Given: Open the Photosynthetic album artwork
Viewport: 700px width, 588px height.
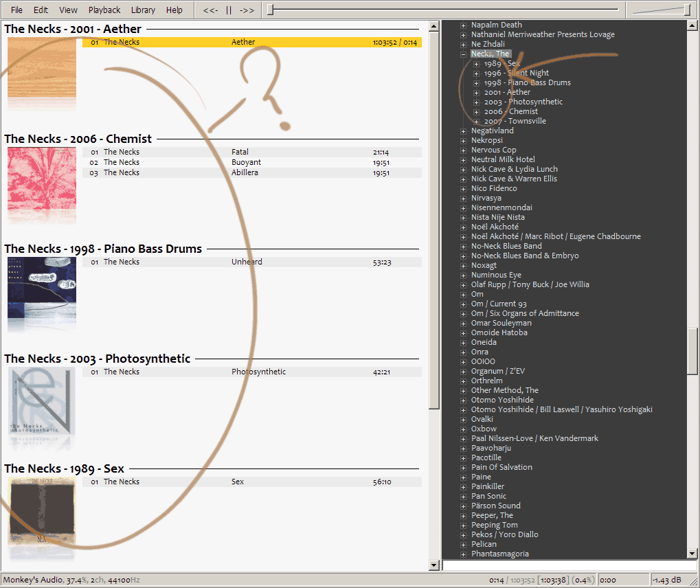Looking at the screenshot, I should point(42,401).
